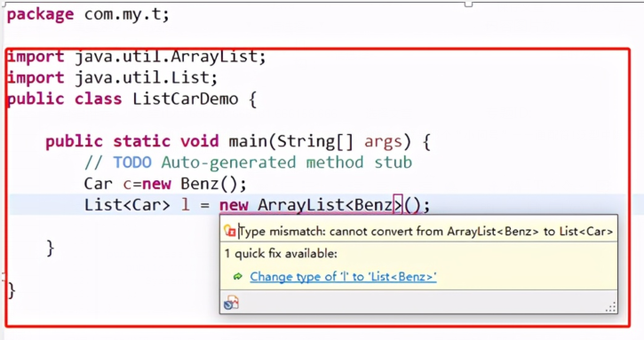The width and height of the screenshot is (644, 340).
Task: Click the 'Type mismatch: cannot convert' message text
Action: (x=425, y=232)
